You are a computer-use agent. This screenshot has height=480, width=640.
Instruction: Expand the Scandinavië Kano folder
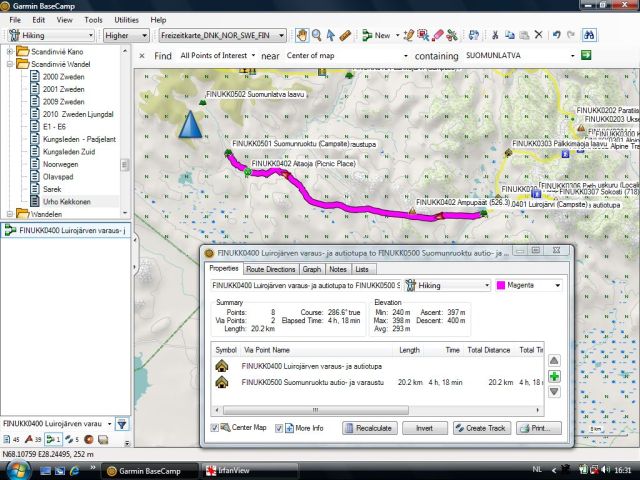11,51
